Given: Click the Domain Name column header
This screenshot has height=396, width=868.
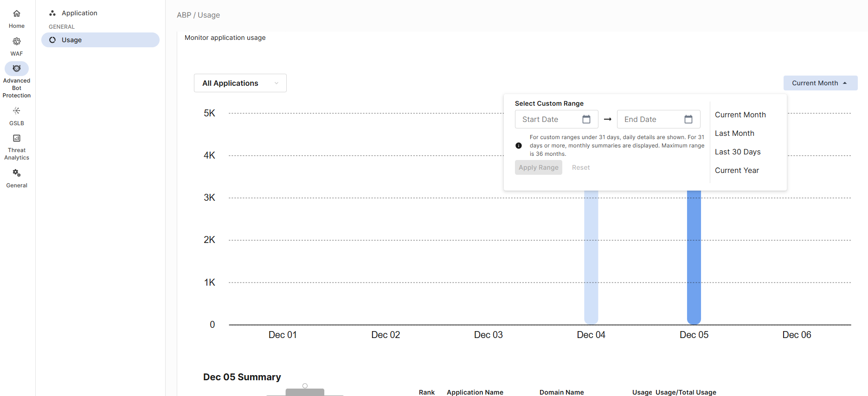Looking at the screenshot, I should tap(562, 392).
